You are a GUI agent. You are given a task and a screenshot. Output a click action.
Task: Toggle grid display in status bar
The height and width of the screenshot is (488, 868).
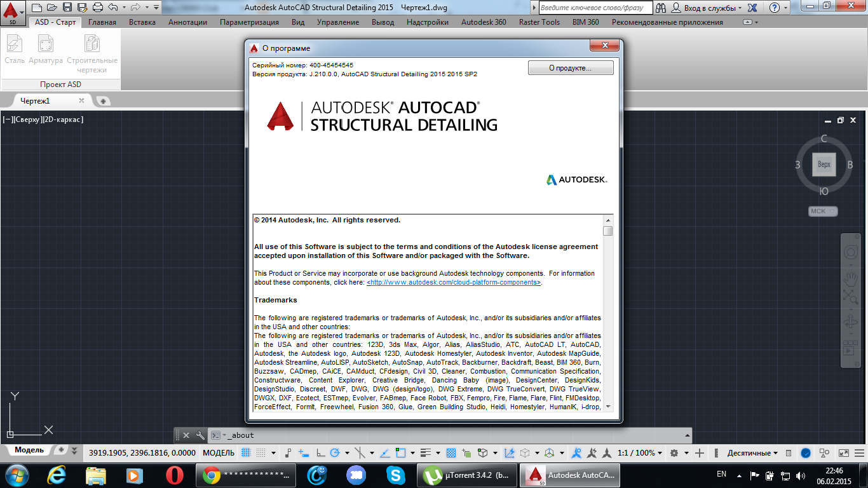(x=247, y=453)
